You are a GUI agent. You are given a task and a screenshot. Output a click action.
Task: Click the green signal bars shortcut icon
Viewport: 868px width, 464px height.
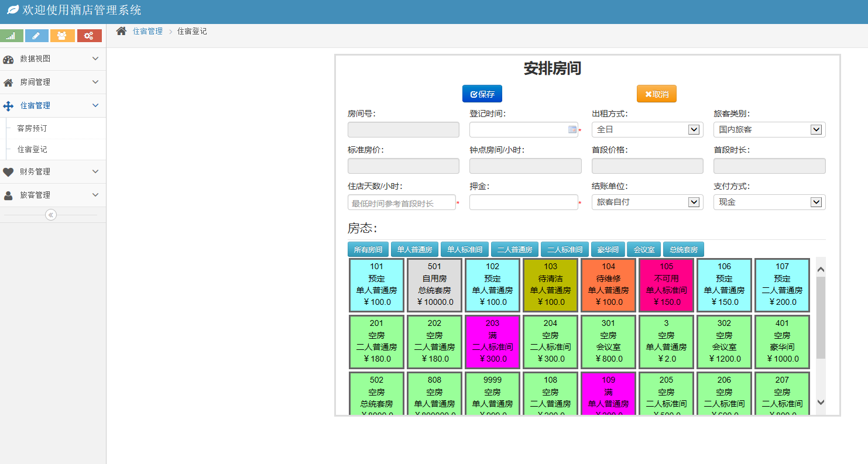tap(11, 36)
